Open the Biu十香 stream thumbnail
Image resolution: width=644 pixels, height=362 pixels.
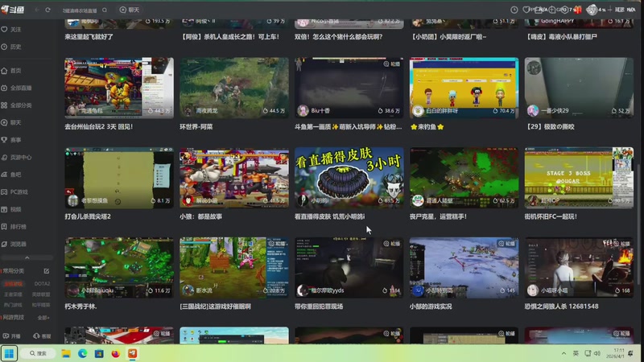349,88
